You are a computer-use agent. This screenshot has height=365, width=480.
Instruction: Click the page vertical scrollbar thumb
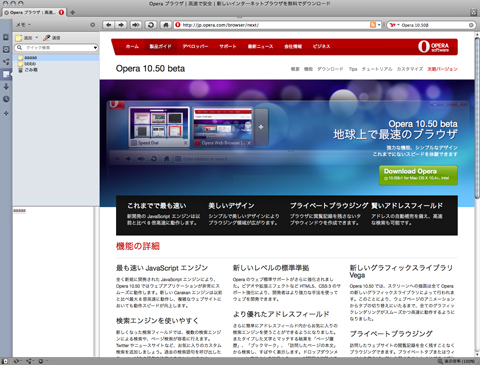click(x=477, y=118)
